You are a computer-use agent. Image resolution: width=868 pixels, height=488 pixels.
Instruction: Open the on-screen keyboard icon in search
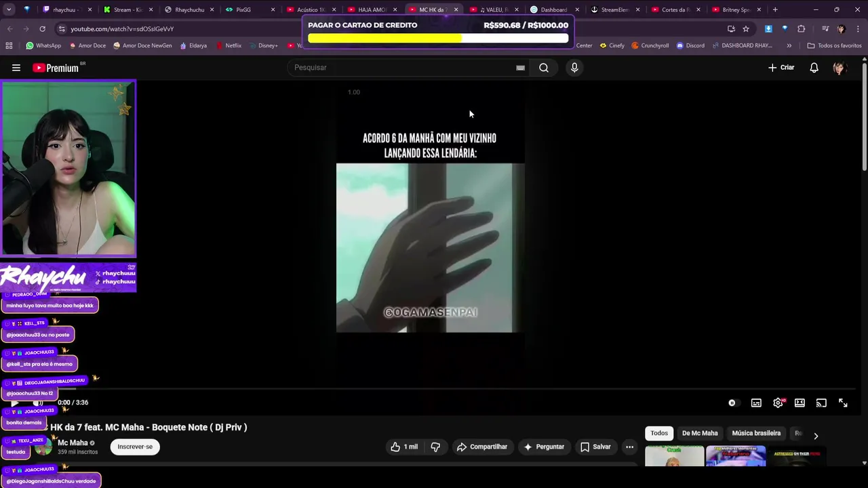pyautogui.click(x=520, y=68)
